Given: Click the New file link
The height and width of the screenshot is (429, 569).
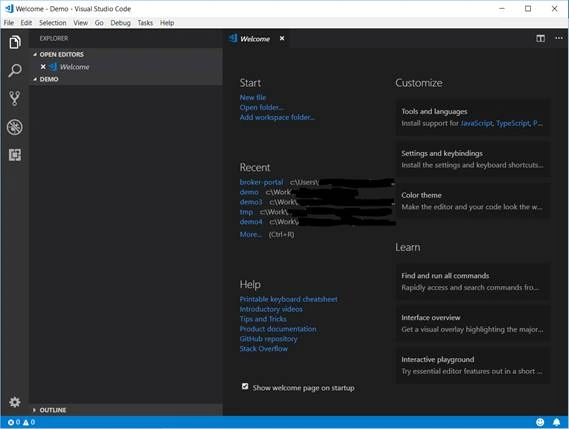Looking at the screenshot, I should coord(253,97).
